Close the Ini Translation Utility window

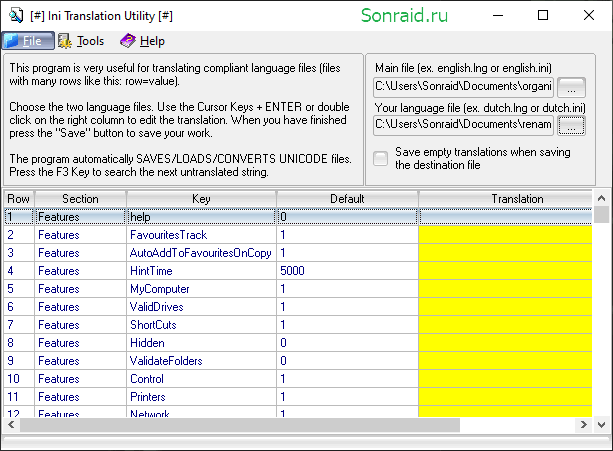589,16
